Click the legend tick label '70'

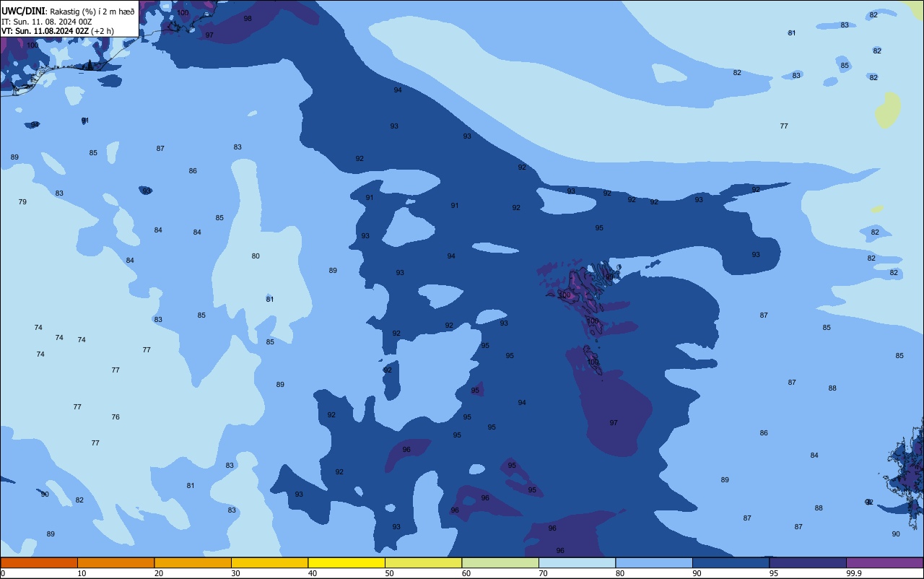coord(543,573)
